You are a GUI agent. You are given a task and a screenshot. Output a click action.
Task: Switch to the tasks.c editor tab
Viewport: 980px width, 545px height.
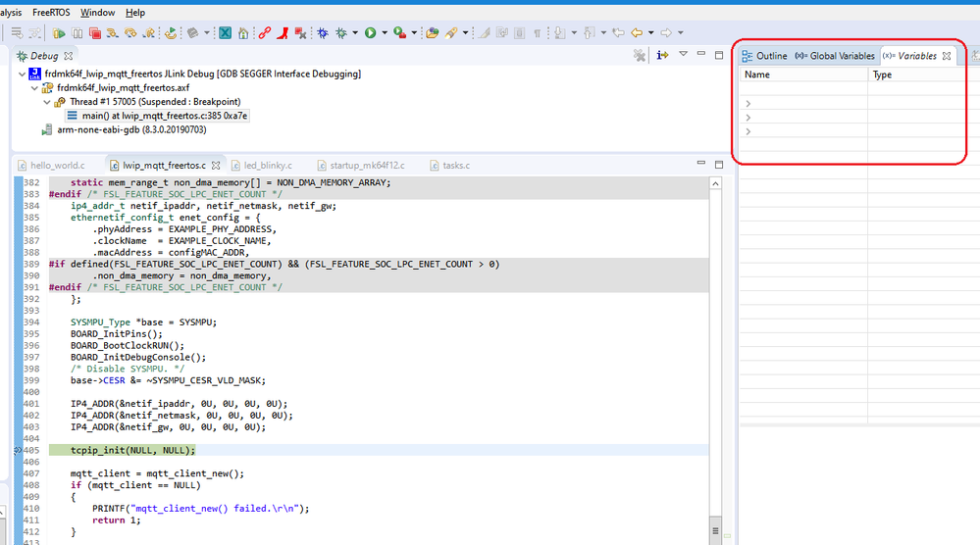point(450,166)
